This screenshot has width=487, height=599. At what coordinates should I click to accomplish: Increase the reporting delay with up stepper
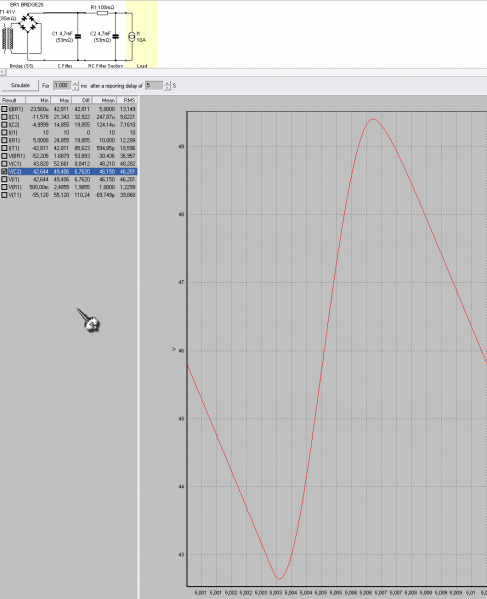tap(167, 83)
